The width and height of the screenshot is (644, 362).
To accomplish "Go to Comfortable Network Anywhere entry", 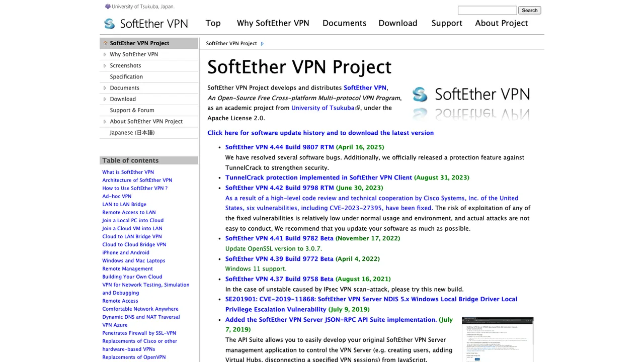I will tap(140, 309).
